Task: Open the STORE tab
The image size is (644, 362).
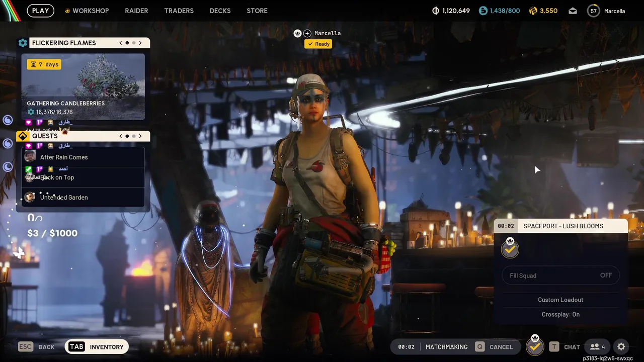Action: 257,11
